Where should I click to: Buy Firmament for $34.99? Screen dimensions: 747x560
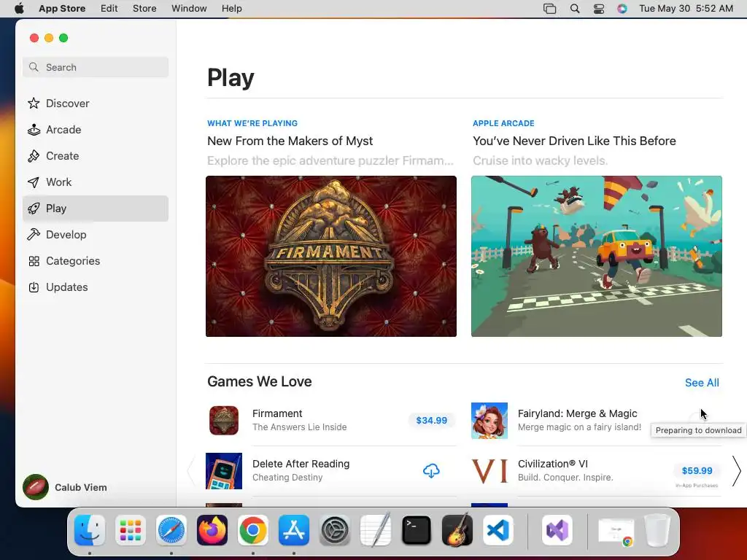[x=432, y=421]
